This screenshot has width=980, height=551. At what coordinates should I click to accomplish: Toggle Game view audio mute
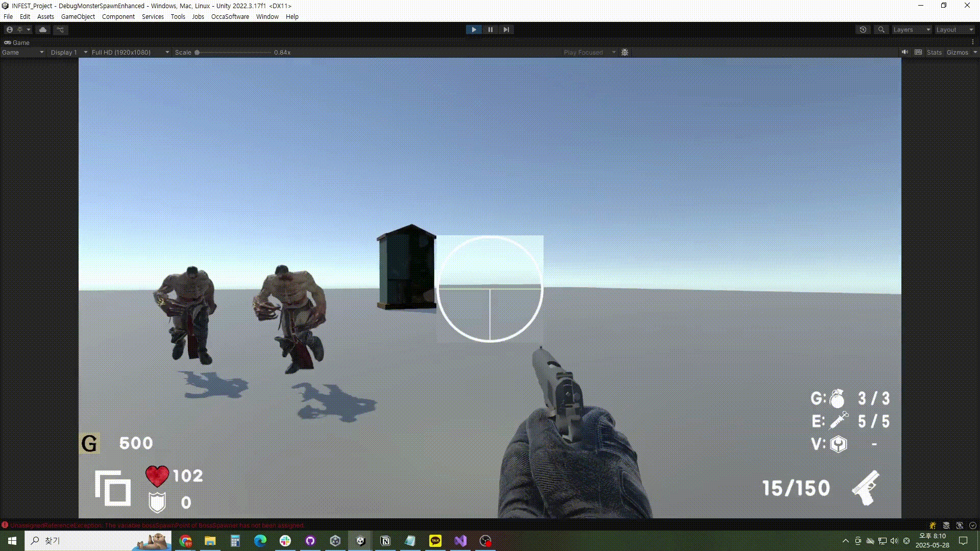(904, 52)
